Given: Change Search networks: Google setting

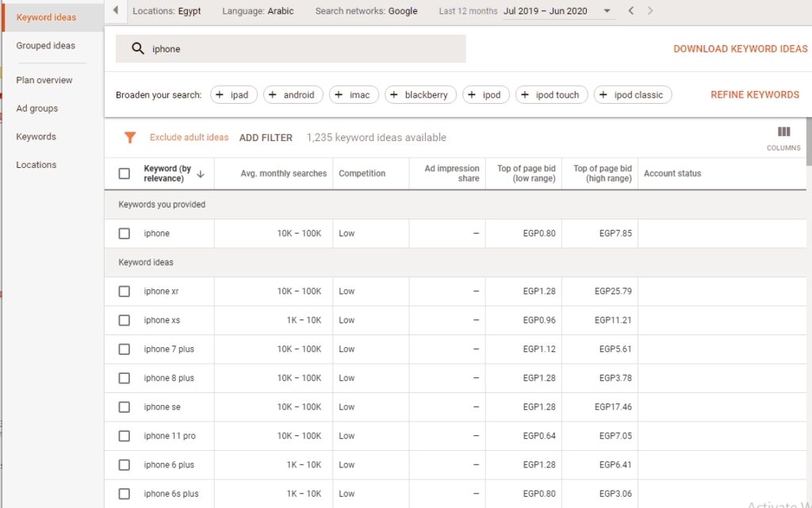Looking at the screenshot, I should (x=366, y=11).
